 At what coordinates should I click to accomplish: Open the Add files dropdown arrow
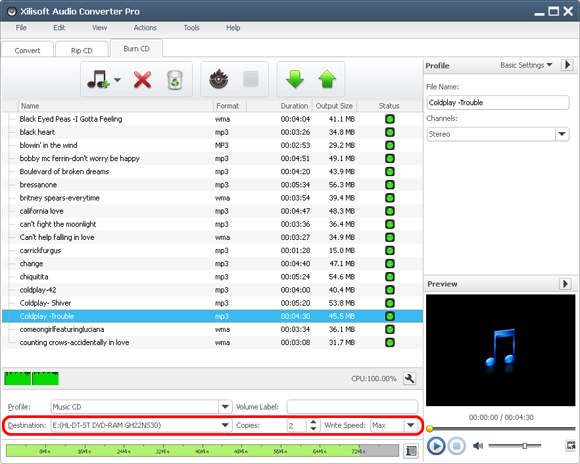click(x=117, y=80)
